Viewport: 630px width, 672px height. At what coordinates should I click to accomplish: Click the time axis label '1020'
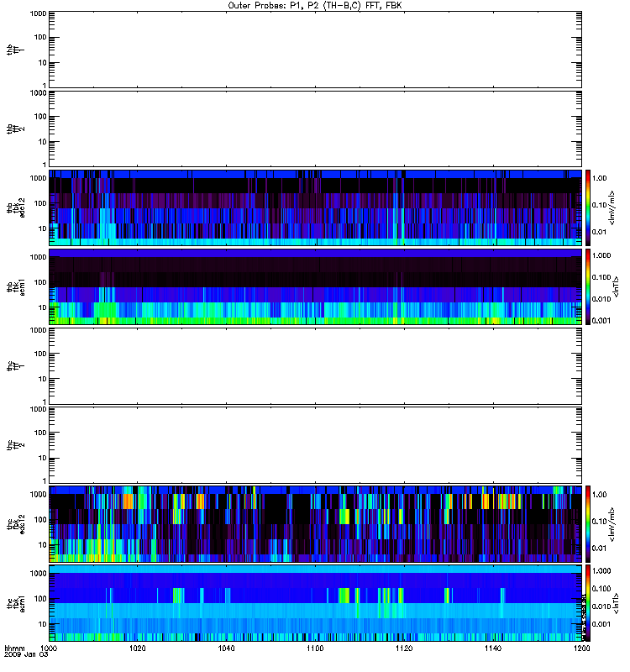(138, 648)
